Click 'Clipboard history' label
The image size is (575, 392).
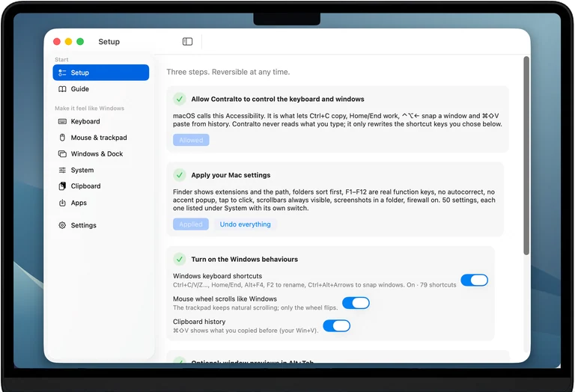click(199, 322)
